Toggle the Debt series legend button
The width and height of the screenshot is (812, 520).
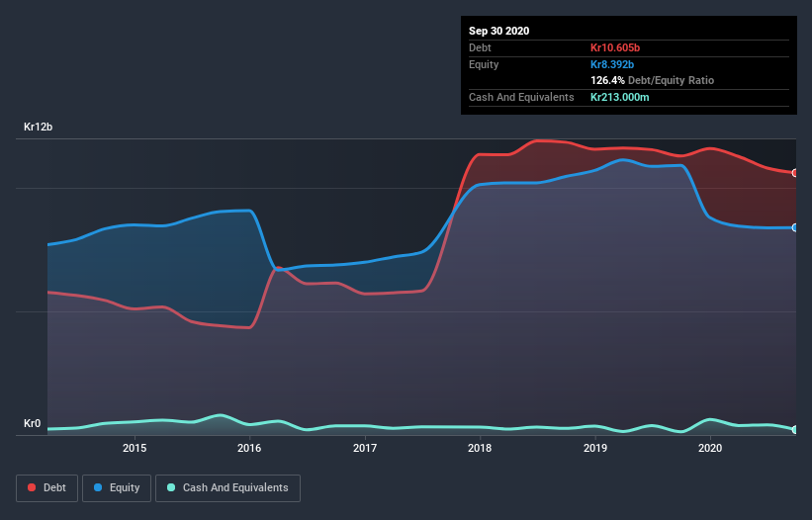point(46,488)
